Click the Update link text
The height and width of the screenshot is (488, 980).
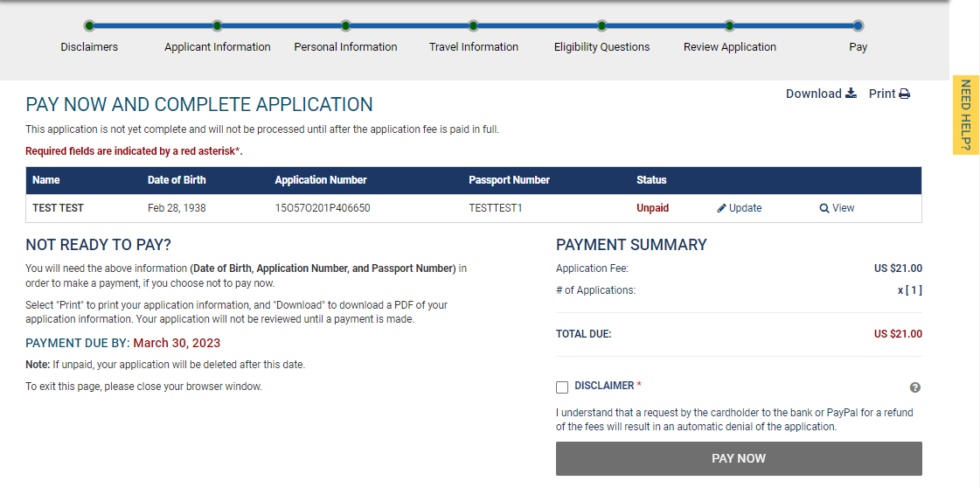click(x=745, y=208)
